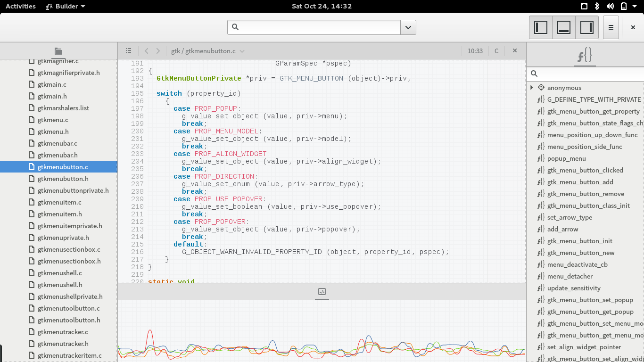Open the global search dropdown arrow
The image size is (644, 362).
pos(408,27)
